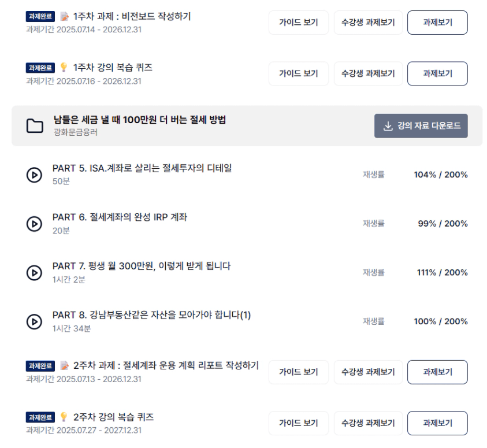Viewport: 487px width, 448px height.
Task: Open 과제보기 for 1주차 강의 복습 퀴즈
Action: [x=437, y=73]
